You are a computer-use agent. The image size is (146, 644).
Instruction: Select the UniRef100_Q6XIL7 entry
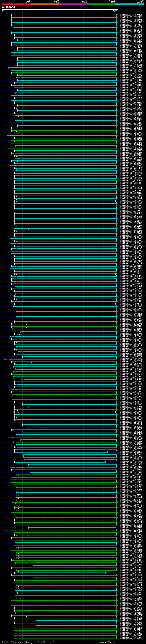(x=131, y=57)
